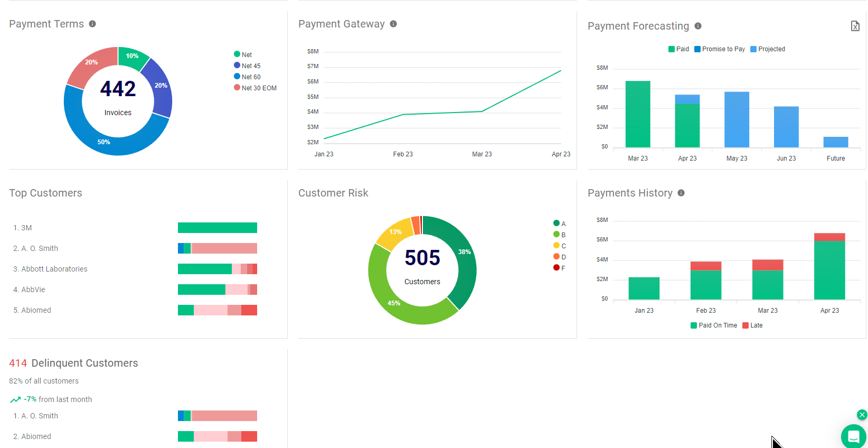Image resolution: width=868 pixels, height=448 pixels.
Task: Click the Payments History info icon
Action: coord(681,193)
